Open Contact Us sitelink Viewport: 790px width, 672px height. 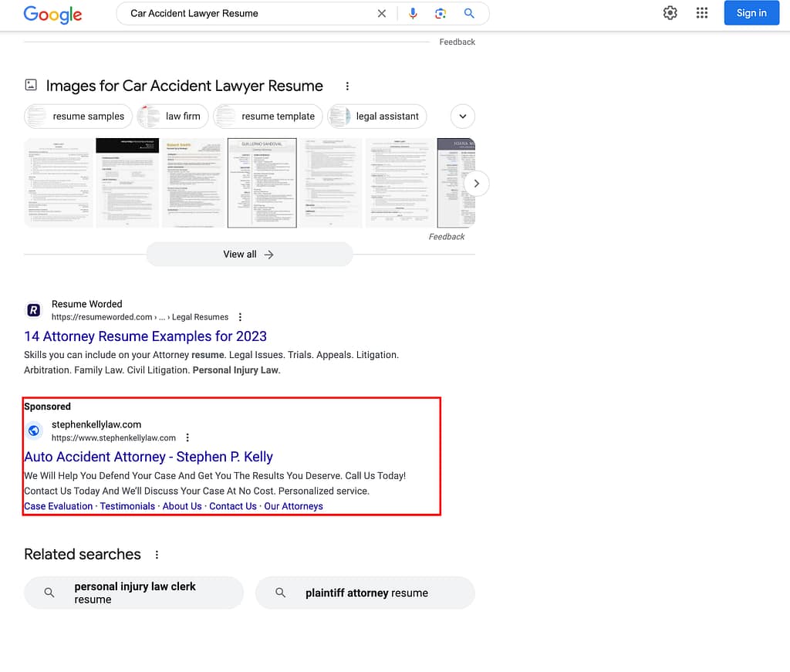click(x=233, y=506)
